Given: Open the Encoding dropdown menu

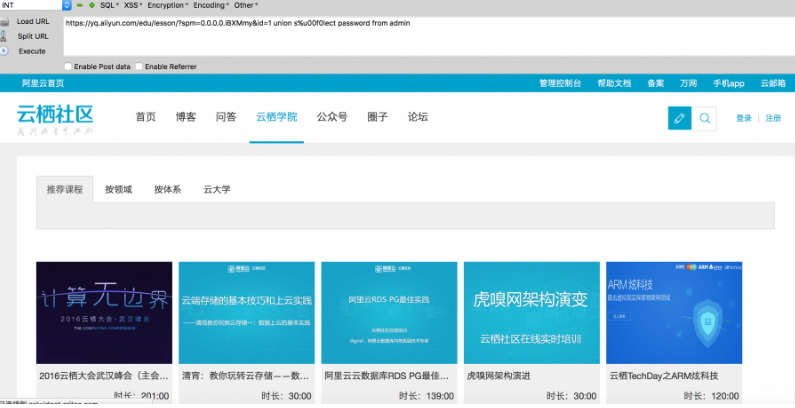Looking at the screenshot, I should click(211, 5).
